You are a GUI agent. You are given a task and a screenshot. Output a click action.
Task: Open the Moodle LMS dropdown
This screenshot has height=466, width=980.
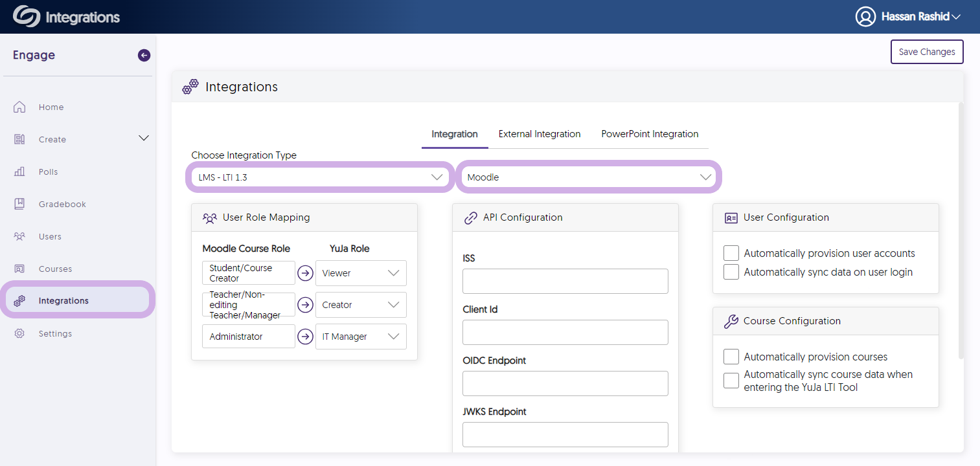589,177
